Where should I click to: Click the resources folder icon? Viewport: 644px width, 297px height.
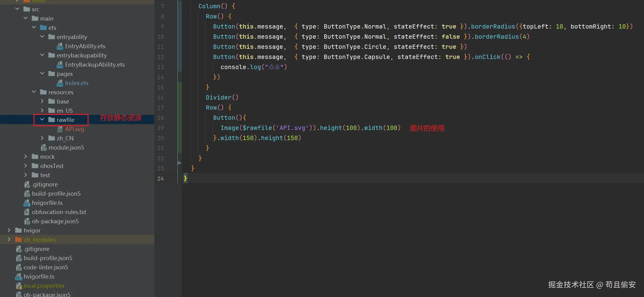point(43,92)
